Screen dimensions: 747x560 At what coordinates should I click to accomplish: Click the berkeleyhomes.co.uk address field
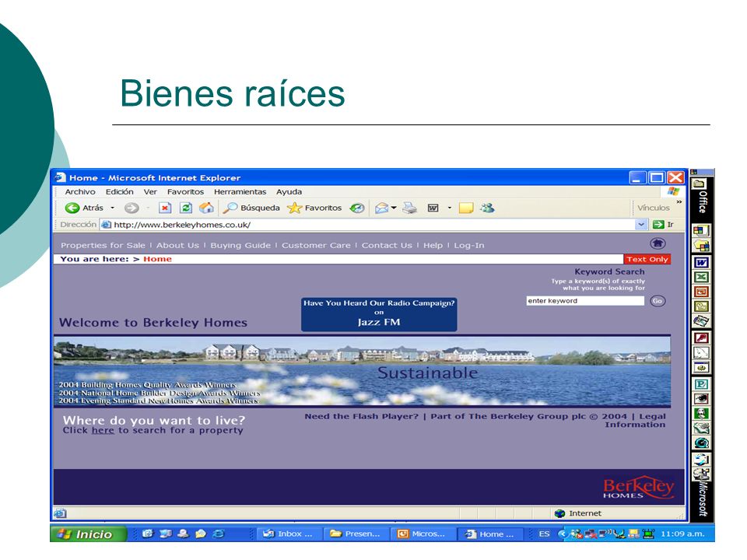pyautogui.click(x=368, y=224)
